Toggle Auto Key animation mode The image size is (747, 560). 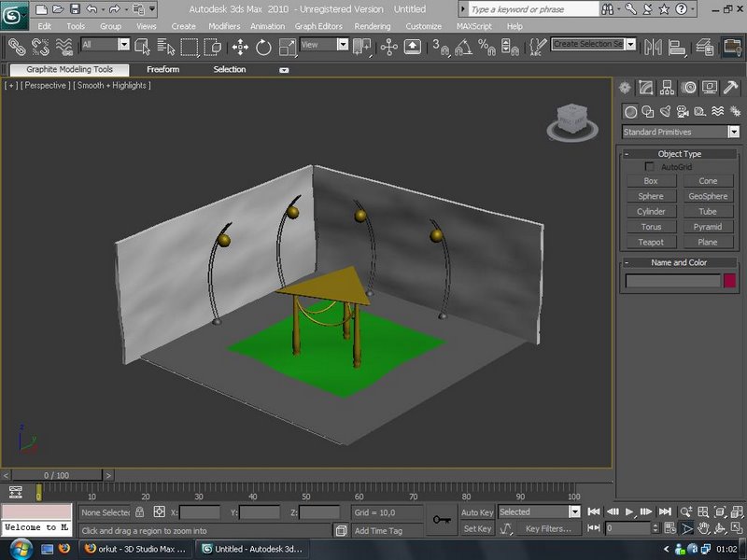point(477,512)
